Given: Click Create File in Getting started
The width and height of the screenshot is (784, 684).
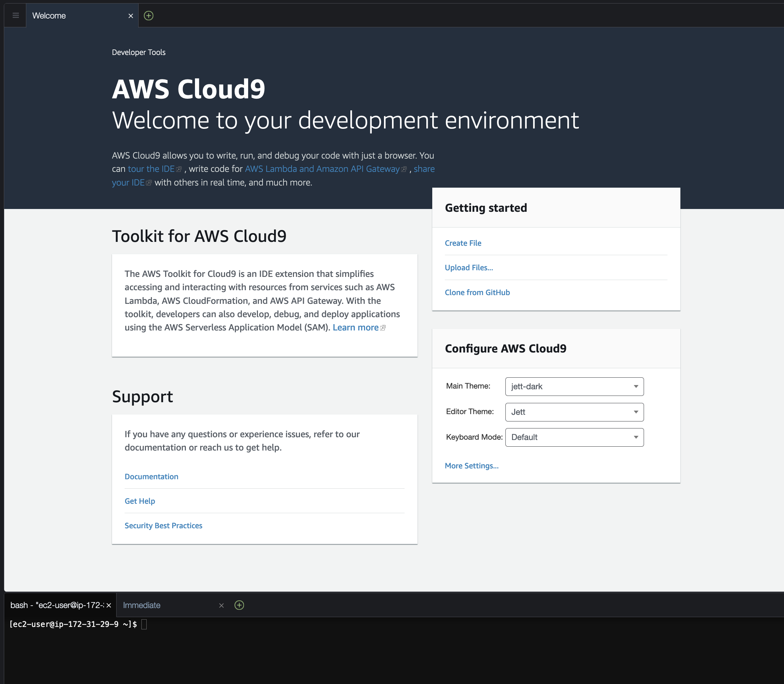Looking at the screenshot, I should click(x=463, y=243).
